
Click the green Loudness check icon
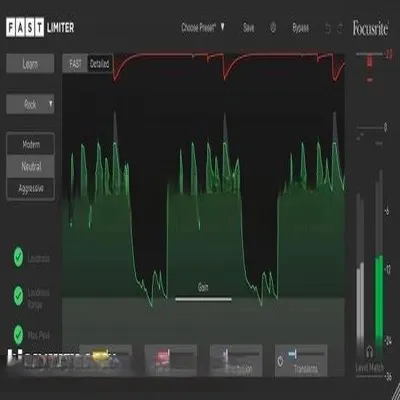tap(18, 257)
